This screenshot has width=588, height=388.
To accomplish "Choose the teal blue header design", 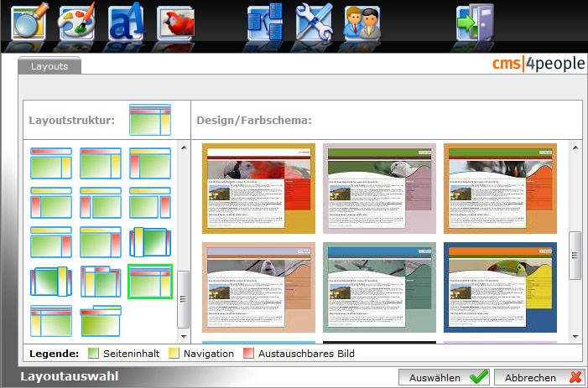I will (379, 287).
